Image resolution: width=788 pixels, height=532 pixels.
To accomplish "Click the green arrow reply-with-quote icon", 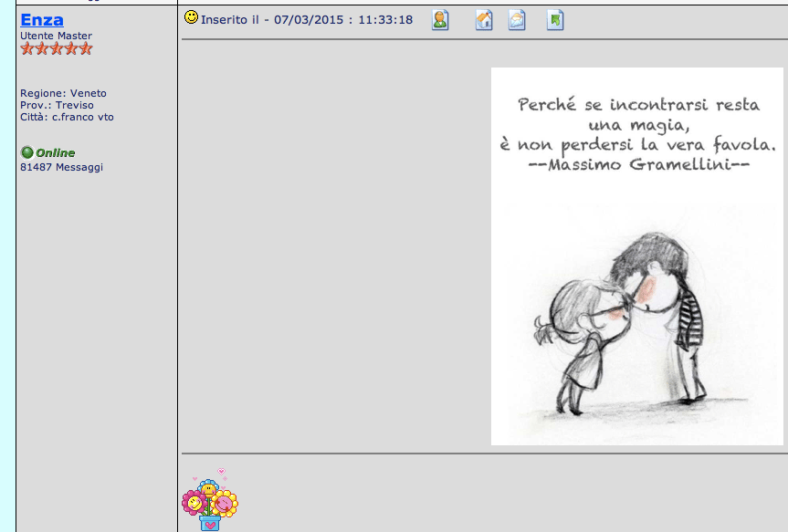I will click(555, 20).
